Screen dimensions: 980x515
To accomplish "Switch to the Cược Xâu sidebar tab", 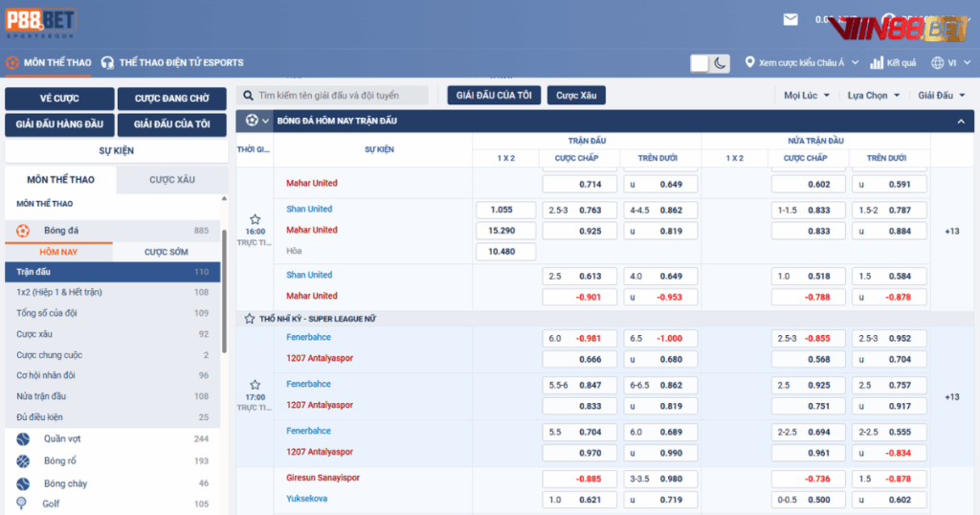I will tap(172, 180).
